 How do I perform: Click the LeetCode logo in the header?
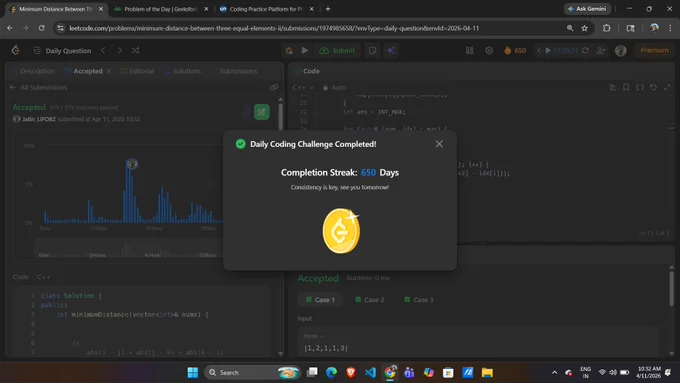pyautogui.click(x=16, y=50)
